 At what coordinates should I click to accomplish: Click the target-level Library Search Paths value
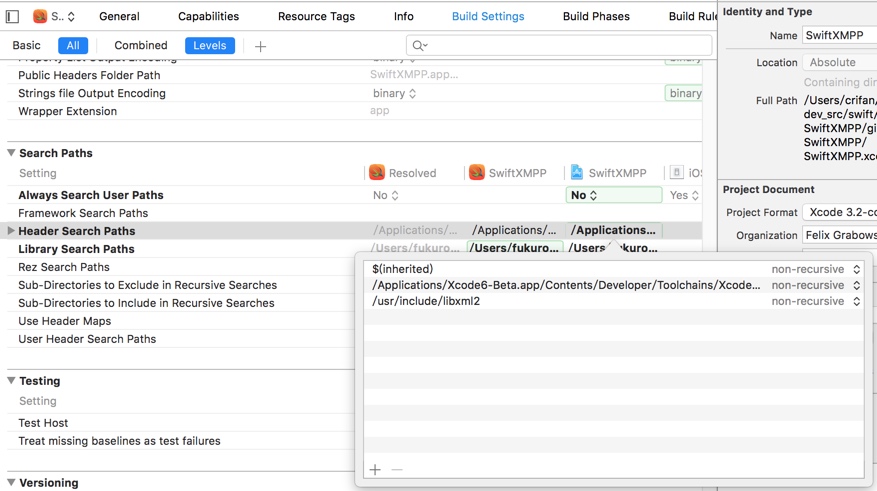(515, 248)
